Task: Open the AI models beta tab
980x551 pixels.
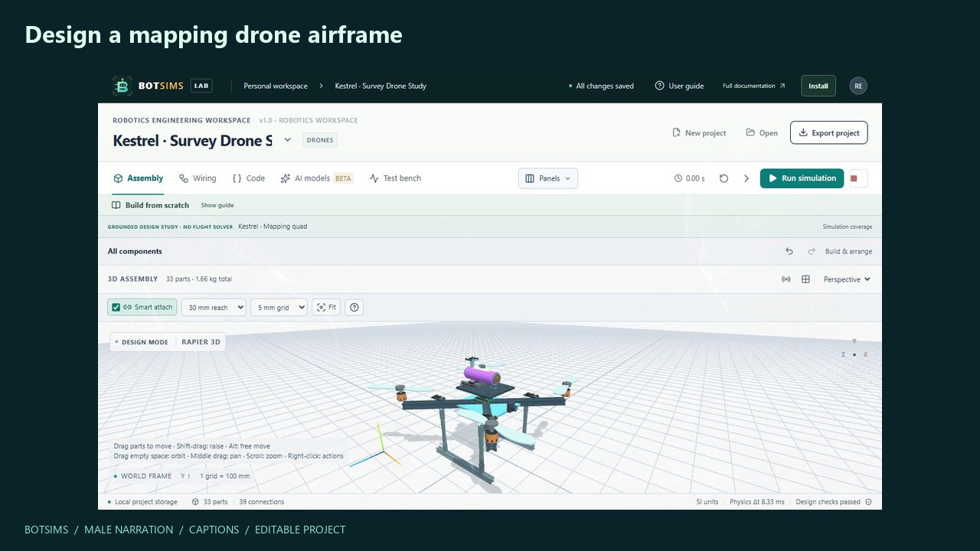Action: point(316,178)
